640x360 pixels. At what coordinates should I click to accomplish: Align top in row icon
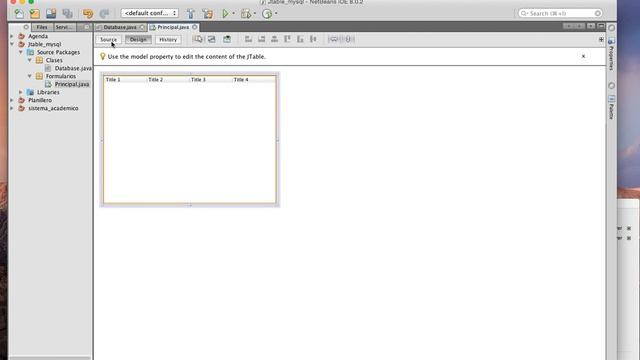[x=287, y=39]
